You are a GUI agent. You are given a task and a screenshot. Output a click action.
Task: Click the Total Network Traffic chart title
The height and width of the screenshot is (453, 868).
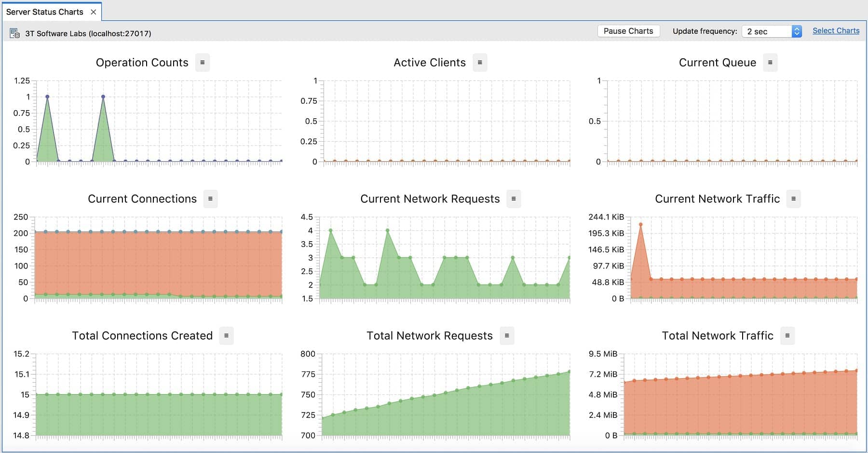point(718,336)
